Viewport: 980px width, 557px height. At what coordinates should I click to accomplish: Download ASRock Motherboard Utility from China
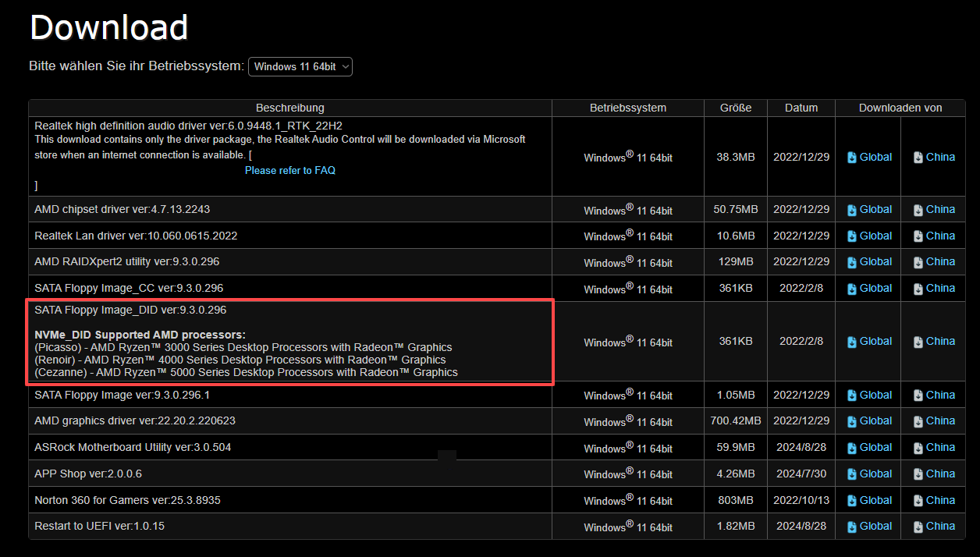click(x=934, y=447)
